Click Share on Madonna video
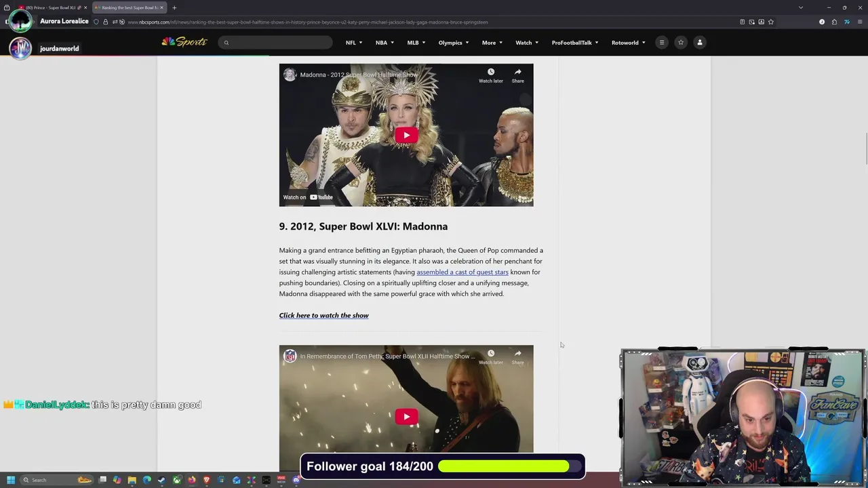This screenshot has width=868, height=488. tap(517, 75)
